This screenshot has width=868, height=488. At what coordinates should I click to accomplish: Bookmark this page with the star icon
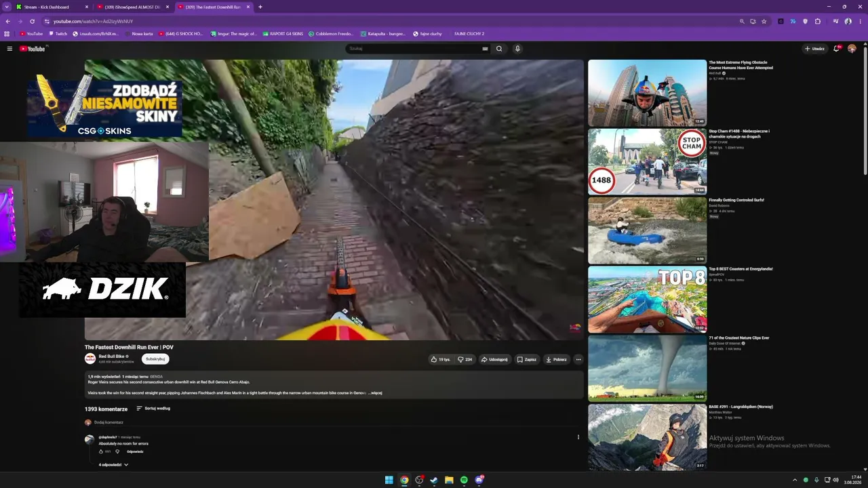(764, 21)
